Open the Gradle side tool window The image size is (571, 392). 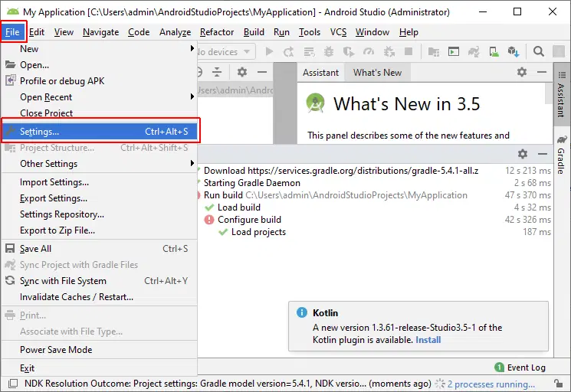(561, 155)
